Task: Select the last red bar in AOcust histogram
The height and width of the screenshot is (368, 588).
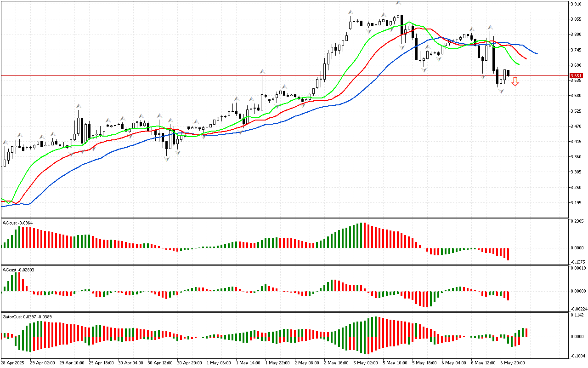Action: click(508, 254)
